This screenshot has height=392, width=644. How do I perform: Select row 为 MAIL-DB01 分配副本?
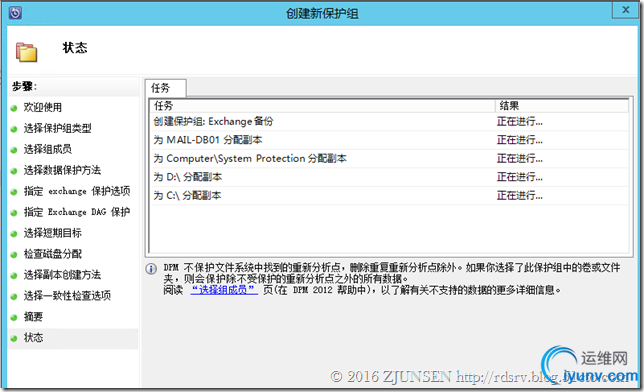pos(389,140)
